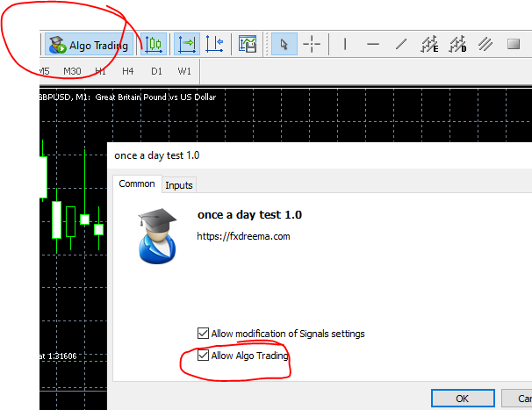Viewport: 532px width, 410px height.
Task: Select the trendline drawing tool
Action: click(x=401, y=44)
